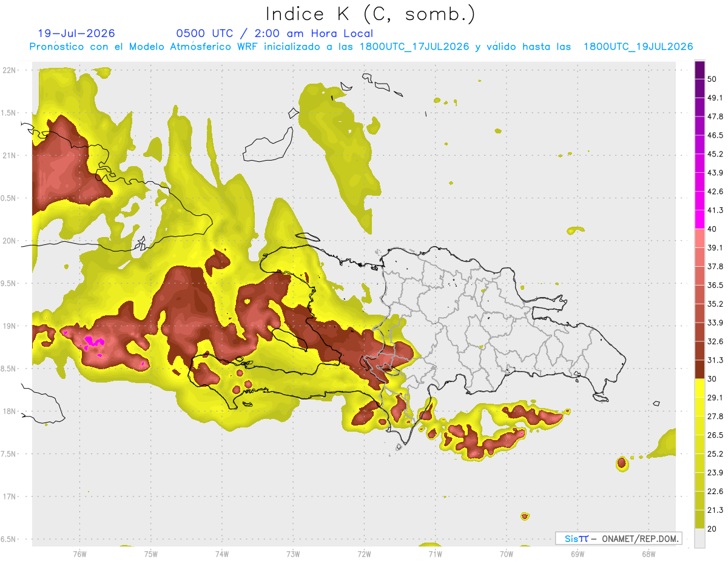Click the "19N" latitude label
Screen dimensions: 728x562
[10, 326]
